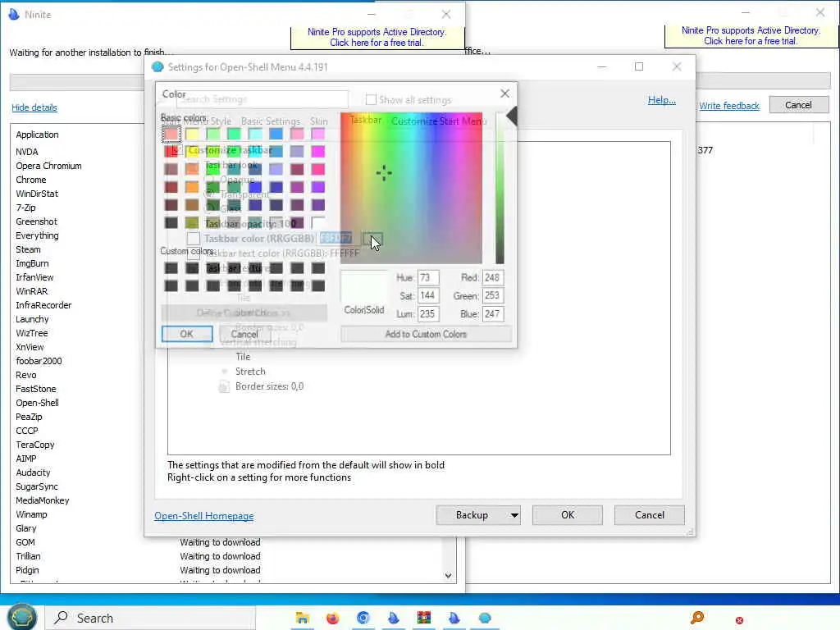Click the luminance slider arrow
840x630 pixels.
tap(512, 116)
